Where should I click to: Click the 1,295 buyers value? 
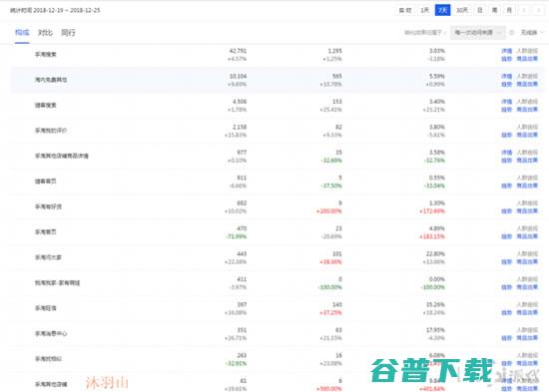335,51
